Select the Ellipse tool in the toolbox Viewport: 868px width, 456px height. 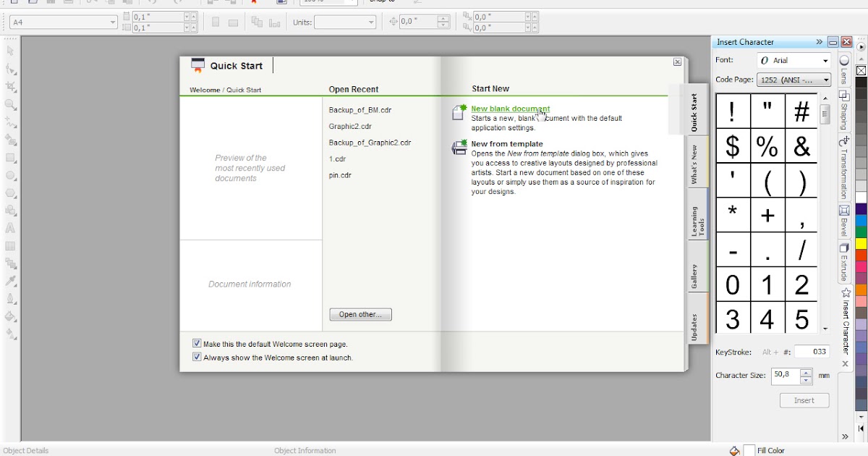pos(11,175)
